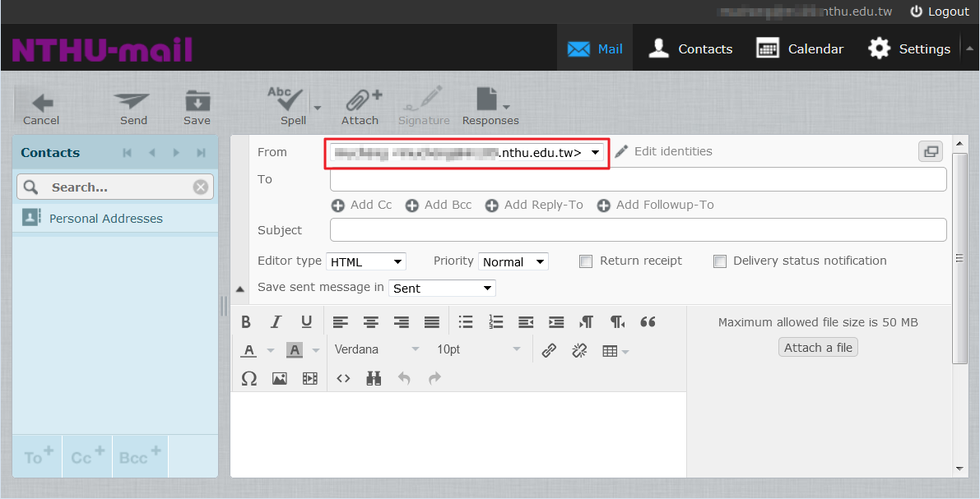Open the text color picker
Viewport: 980px width, 499px height.
pos(270,351)
